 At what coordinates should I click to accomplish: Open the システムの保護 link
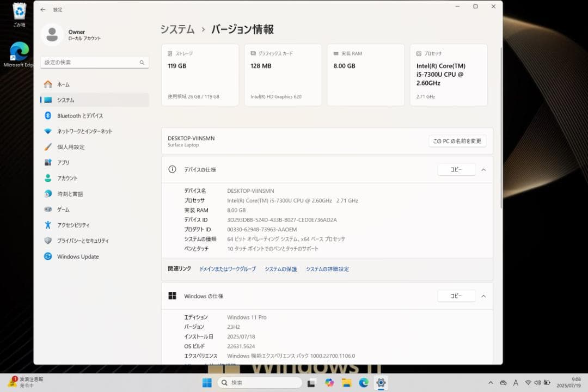click(x=280, y=268)
